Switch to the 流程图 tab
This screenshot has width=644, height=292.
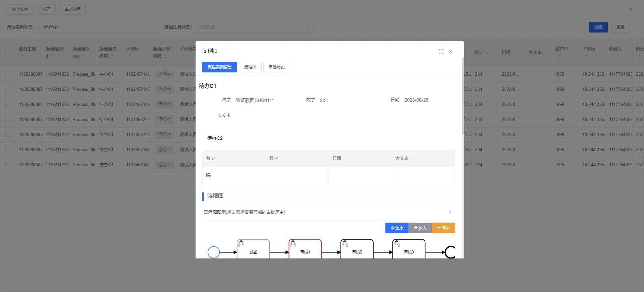coord(250,67)
